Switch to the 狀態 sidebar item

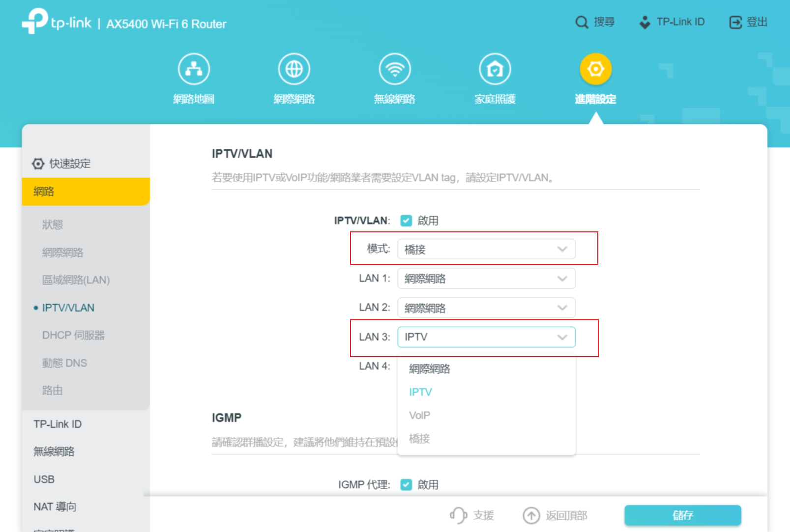[53, 224]
